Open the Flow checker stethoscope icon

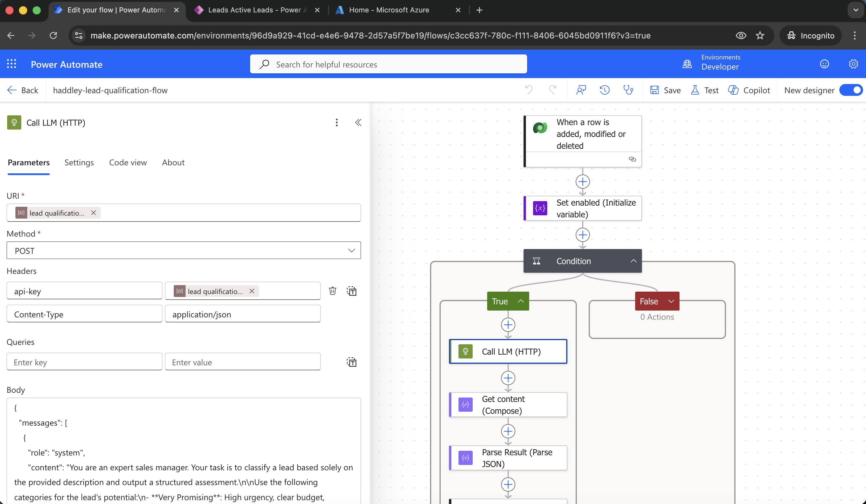click(628, 90)
